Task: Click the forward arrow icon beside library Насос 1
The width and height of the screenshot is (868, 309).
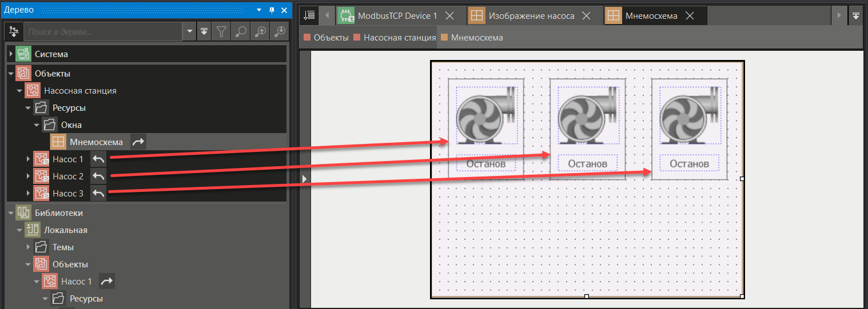Action: [x=106, y=281]
